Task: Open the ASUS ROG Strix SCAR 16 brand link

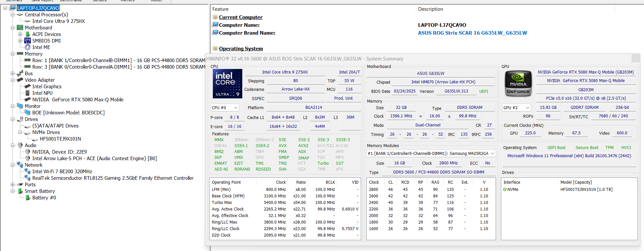Action: (x=472, y=33)
